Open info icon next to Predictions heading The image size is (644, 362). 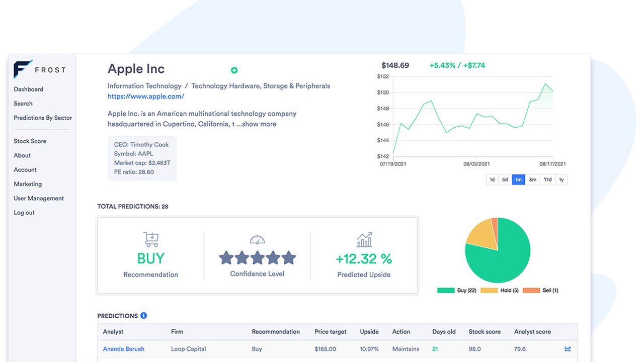click(x=143, y=316)
